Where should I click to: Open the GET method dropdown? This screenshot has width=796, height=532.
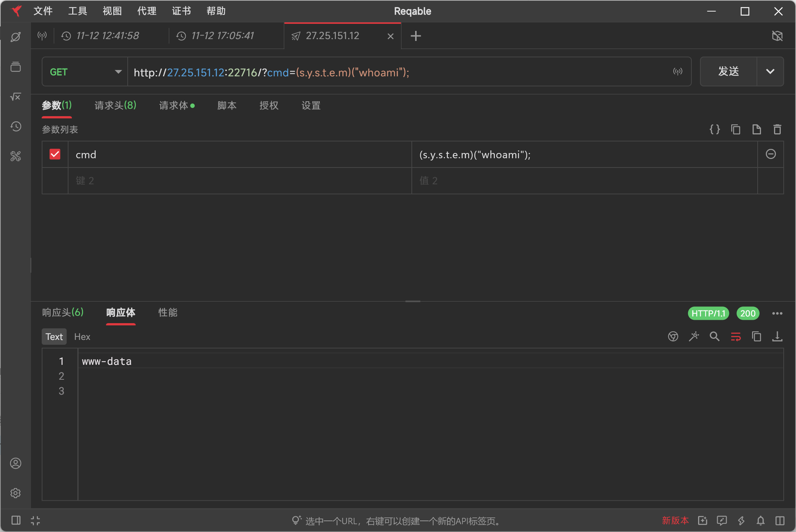(85, 72)
